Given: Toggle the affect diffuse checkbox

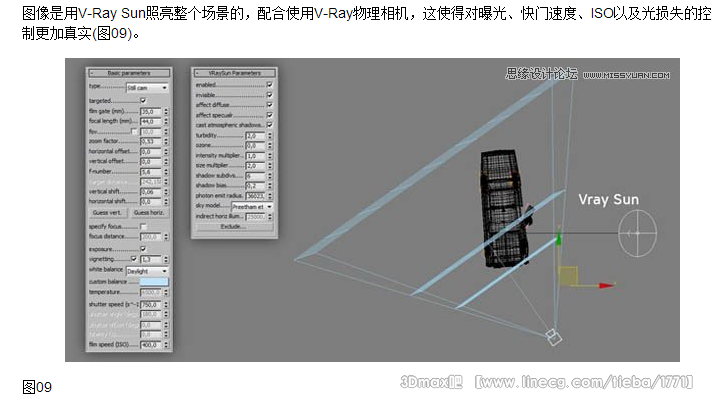Looking at the screenshot, I should tap(270, 105).
